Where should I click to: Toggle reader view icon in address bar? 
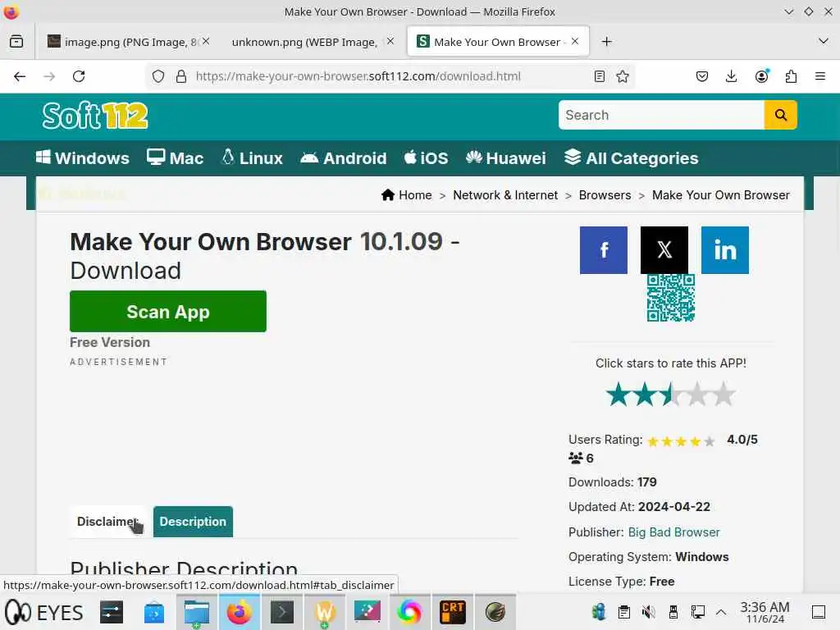click(600, 76)
